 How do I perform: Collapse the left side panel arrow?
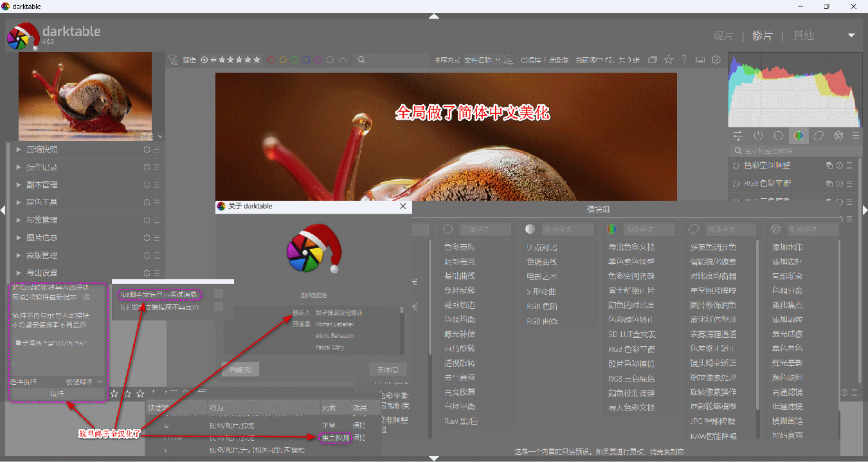tap(3, 210)
